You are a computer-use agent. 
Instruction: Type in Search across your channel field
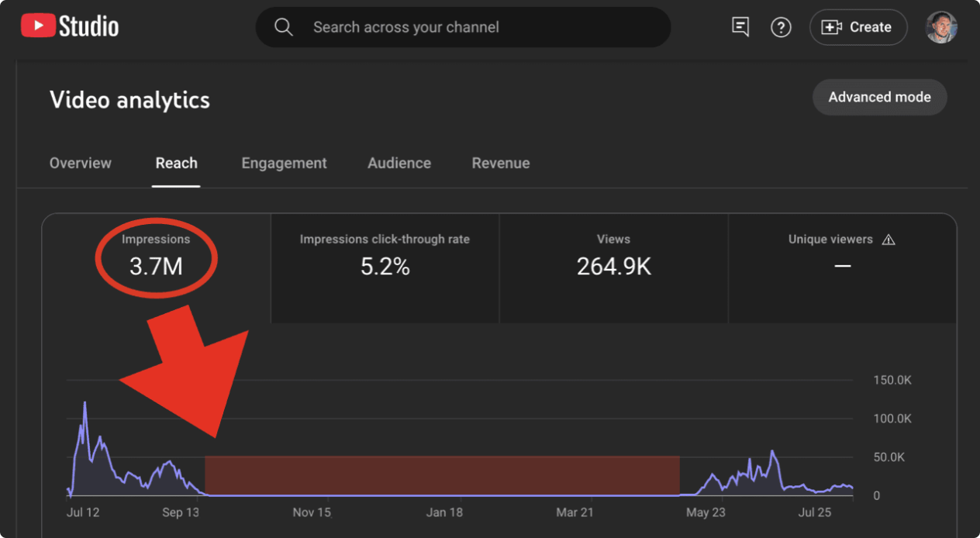(481, 27)
